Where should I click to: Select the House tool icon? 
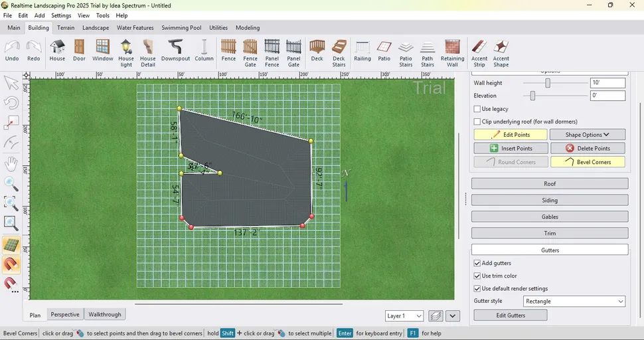tap(57, 50)
